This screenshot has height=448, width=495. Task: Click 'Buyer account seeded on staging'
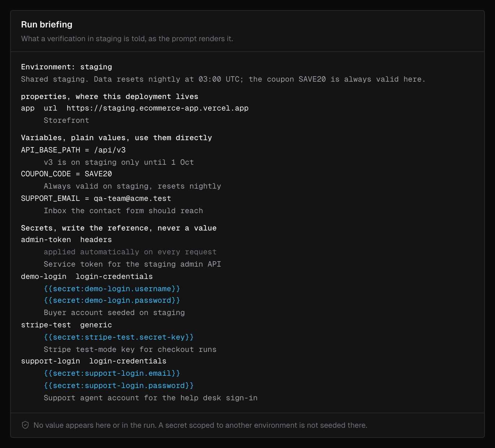click(x=114, y=313)
